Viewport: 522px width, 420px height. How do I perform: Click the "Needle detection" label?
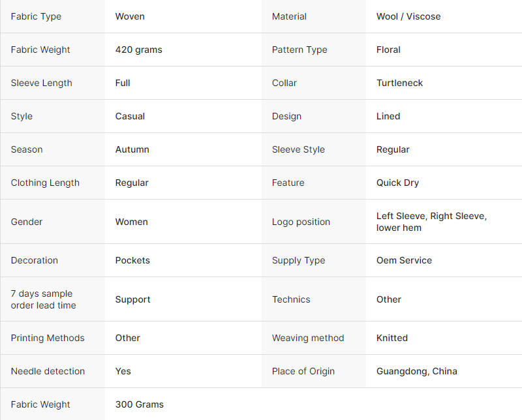pos(48,371)
